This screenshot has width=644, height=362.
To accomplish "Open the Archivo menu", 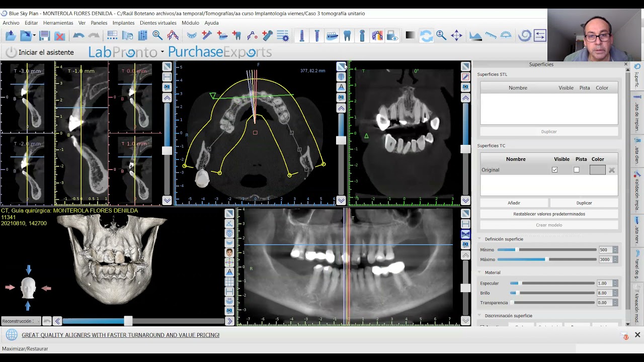I will coord(11,23).
